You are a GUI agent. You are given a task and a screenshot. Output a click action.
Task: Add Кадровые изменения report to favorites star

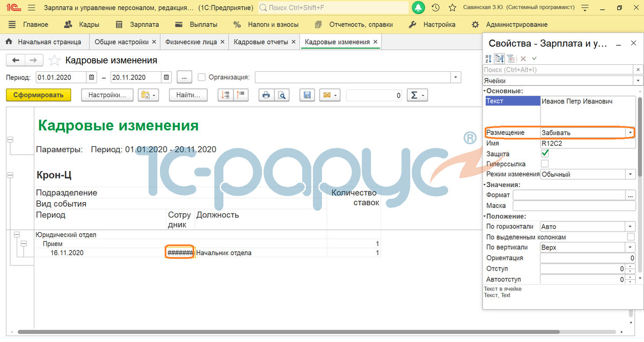coord(54,61)
